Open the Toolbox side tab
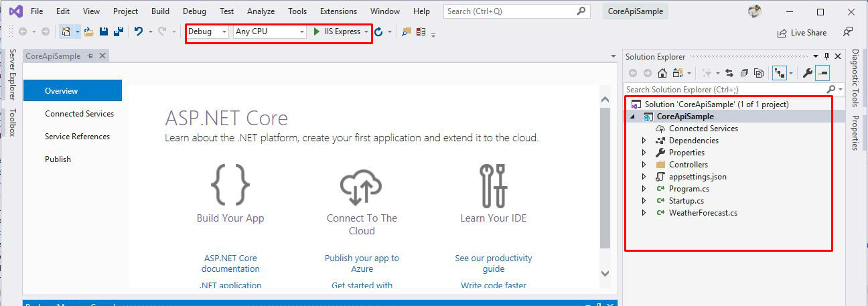 (12, 123)
